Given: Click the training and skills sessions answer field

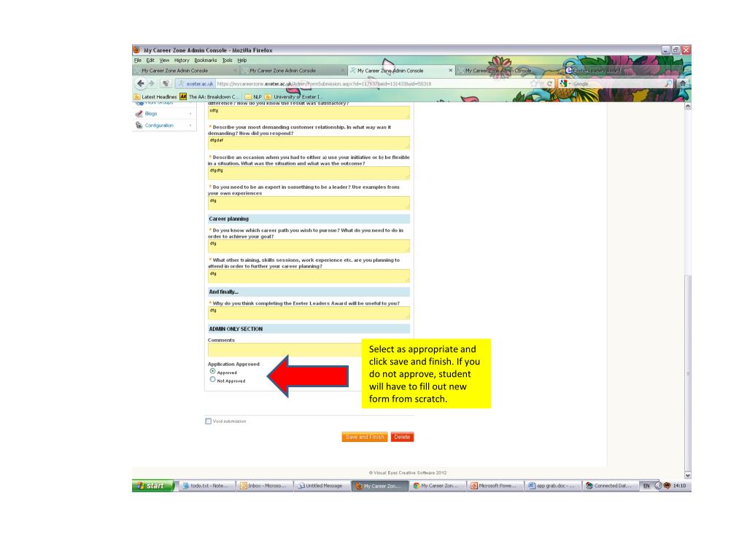Looking at the screenshot, I should point(309,276).
